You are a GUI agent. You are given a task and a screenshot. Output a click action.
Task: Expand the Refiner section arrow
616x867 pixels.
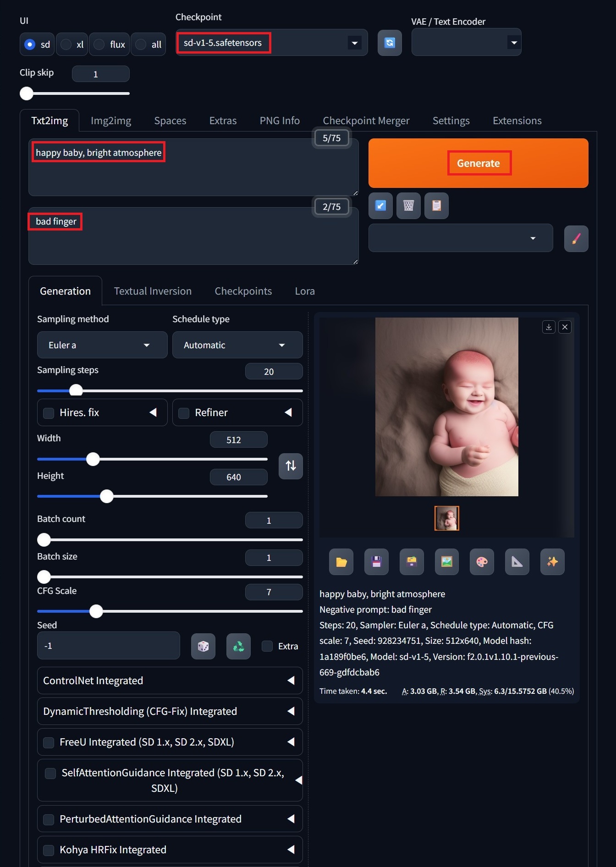pyautogui.click(x=288, y=412)
